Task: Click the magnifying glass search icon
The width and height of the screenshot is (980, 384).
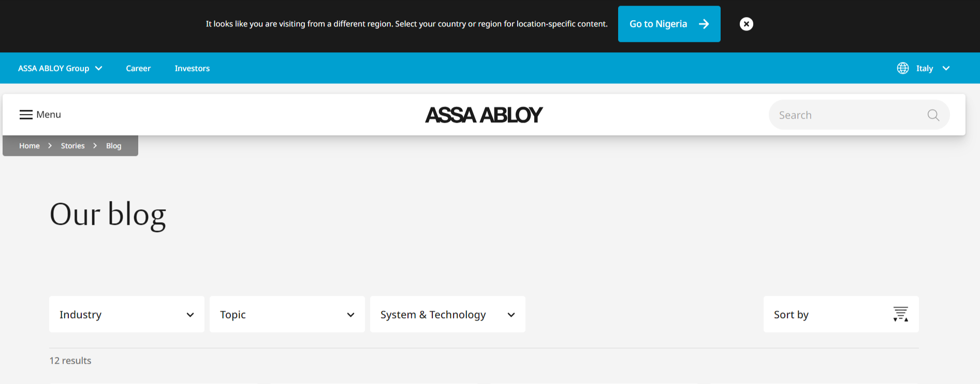Action: click(x=933, y=115)
